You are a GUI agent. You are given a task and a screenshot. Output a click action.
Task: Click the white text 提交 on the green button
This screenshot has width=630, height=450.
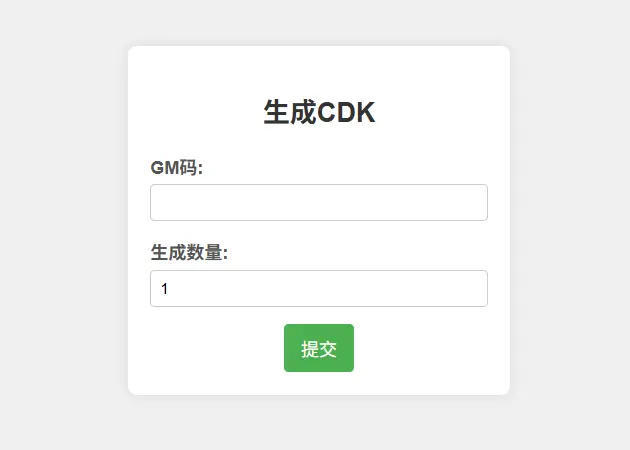pyautogui.click(x=319, y=349)
